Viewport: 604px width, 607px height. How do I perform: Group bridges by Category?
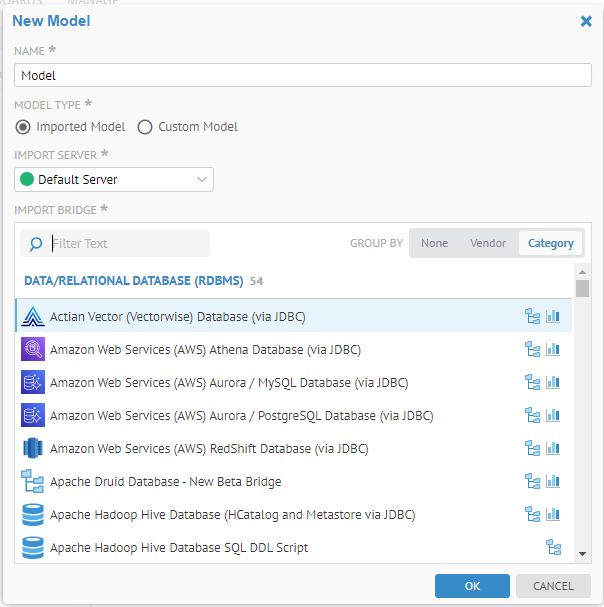551,243
